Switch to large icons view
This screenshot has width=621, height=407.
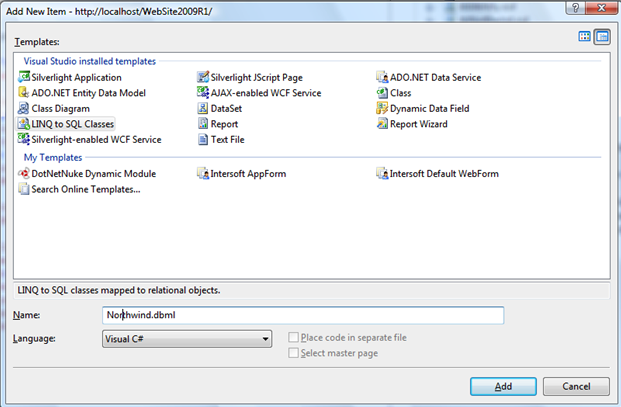click(x=585, y=37)
